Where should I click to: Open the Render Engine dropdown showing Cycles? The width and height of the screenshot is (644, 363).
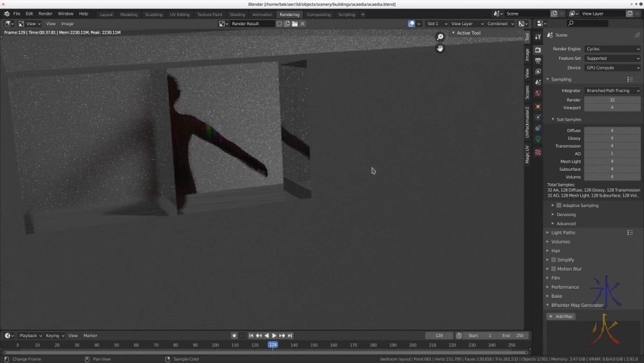pos(612,49)
